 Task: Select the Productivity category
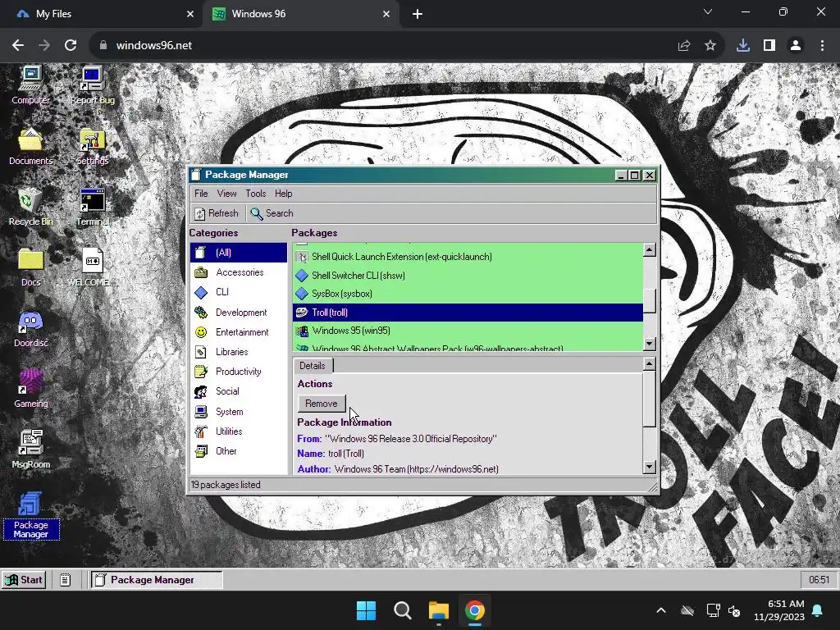(239, 372)
